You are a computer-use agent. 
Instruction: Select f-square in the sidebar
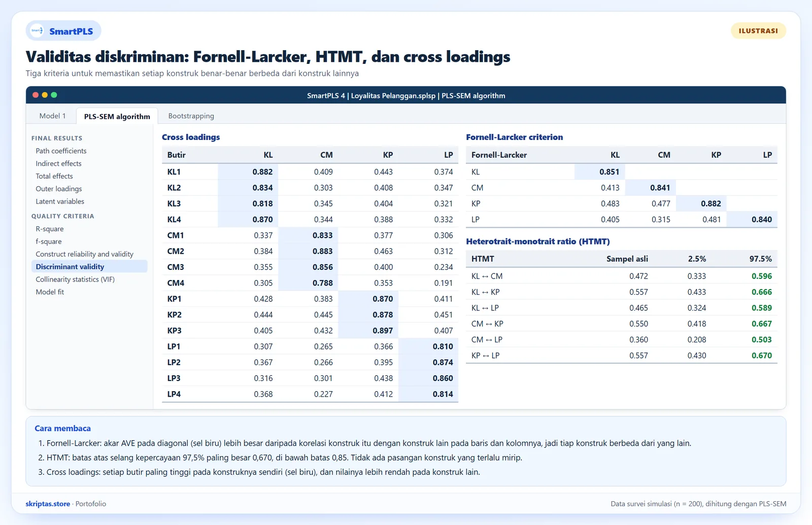coord(49,241)
